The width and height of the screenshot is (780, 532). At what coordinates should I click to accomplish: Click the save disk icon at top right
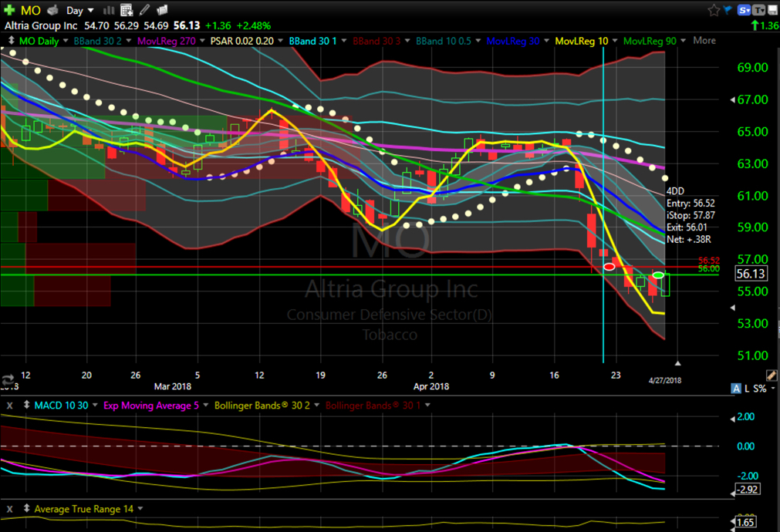click(773, 10)
